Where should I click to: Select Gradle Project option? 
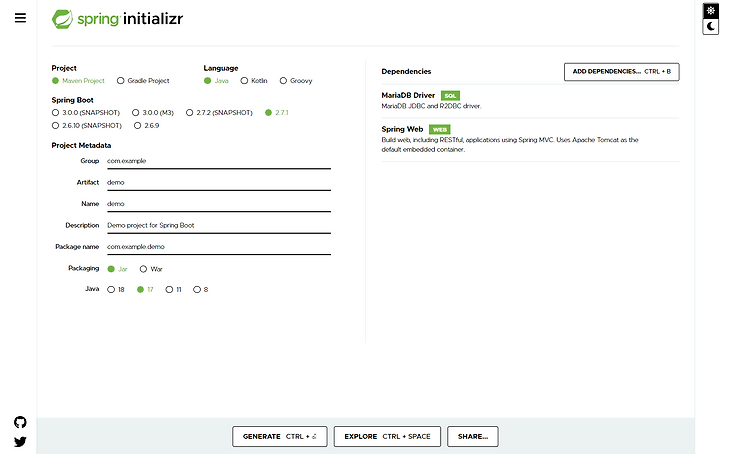click(143, 81)
